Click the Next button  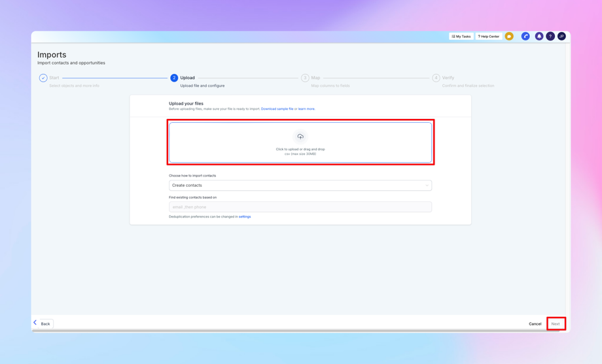pos(556,323)
